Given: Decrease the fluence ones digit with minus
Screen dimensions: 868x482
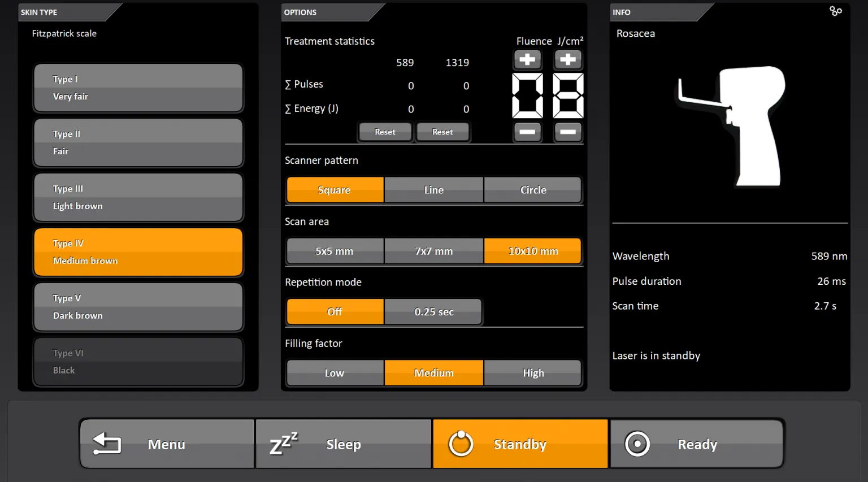Looking at the screenshot, I should (x=568, y=132).
